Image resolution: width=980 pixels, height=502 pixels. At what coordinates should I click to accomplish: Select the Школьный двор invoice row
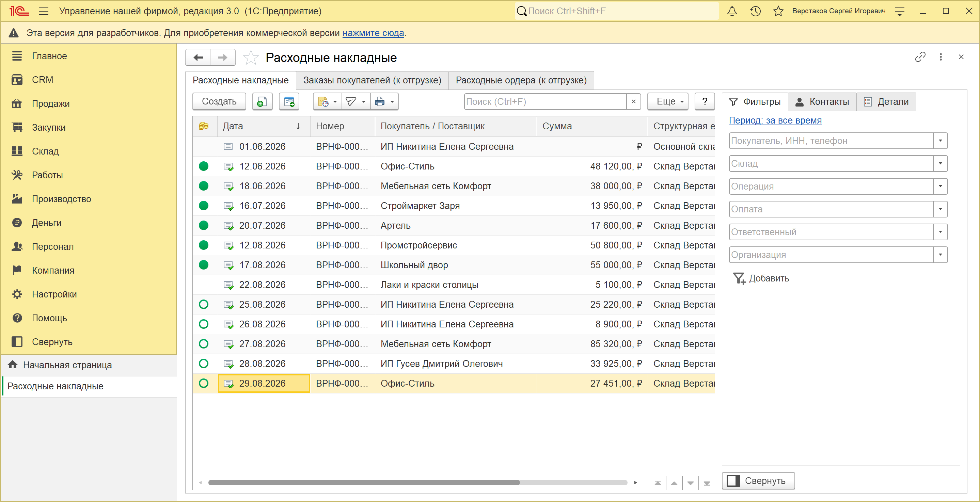[454, 265]
